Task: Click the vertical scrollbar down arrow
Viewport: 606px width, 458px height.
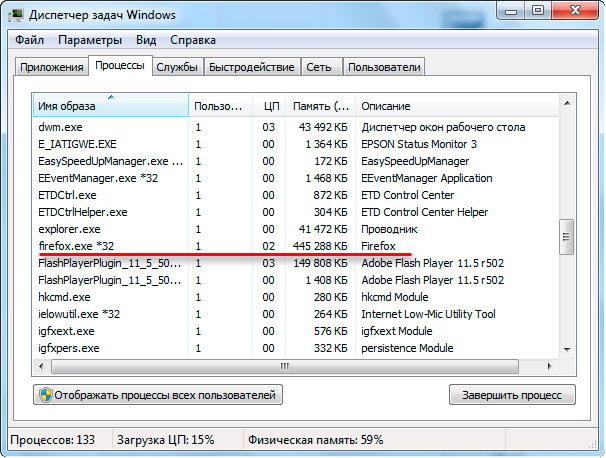Action: [567, 349]
